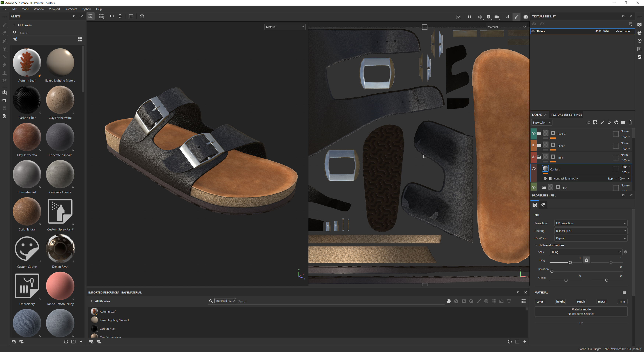Open the Projection dropdown in Fill properties
This screenshot has height=352, width=644.
(x=590, y=223)
